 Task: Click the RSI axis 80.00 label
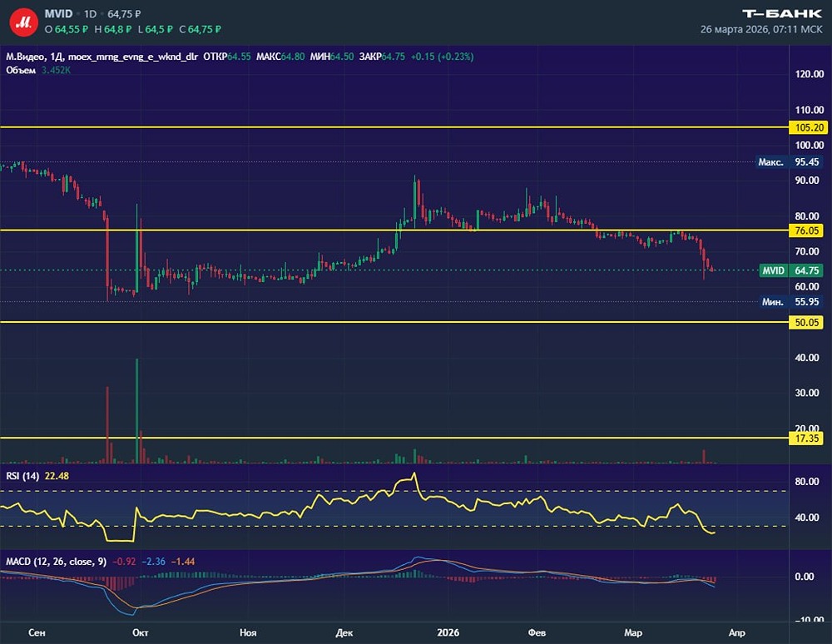click(807, 482)
